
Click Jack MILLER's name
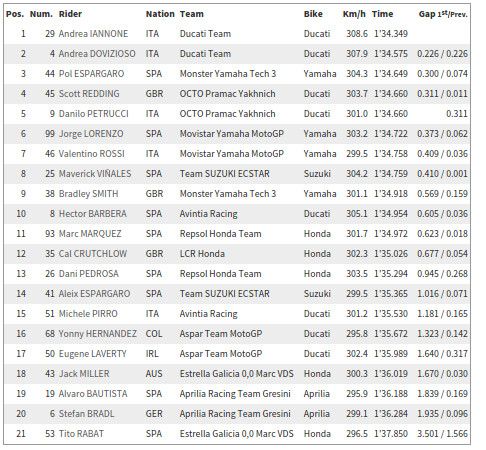click(84, 374)
